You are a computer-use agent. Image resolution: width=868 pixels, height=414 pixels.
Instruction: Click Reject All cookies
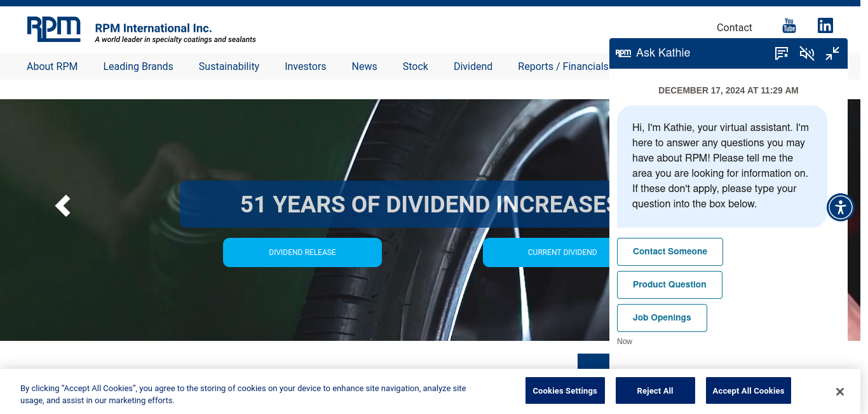pos(655,390)
